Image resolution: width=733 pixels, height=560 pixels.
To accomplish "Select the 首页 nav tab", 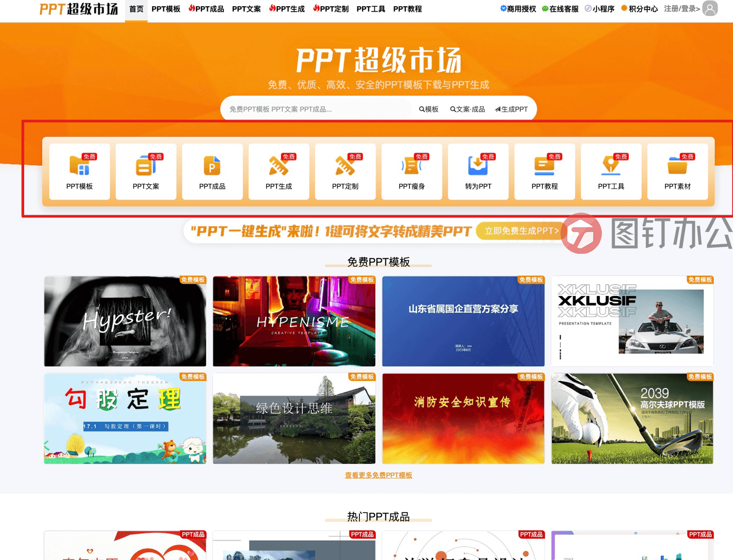I will pyautogui.click(x=136, y=9).
